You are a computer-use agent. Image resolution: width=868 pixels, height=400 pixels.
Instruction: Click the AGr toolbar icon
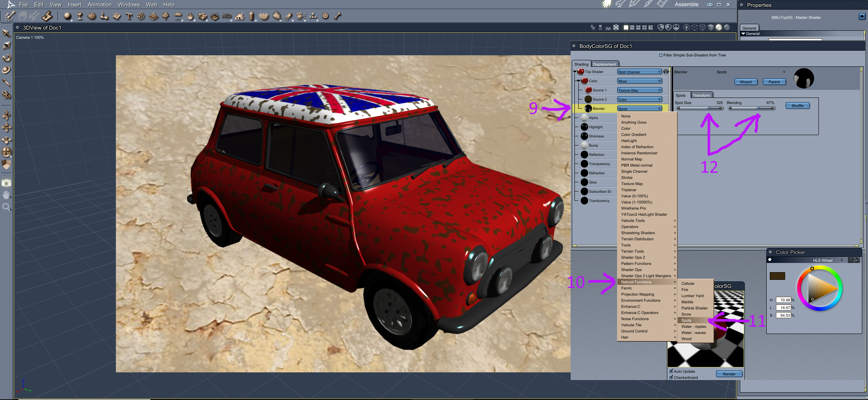pos(227,16)
